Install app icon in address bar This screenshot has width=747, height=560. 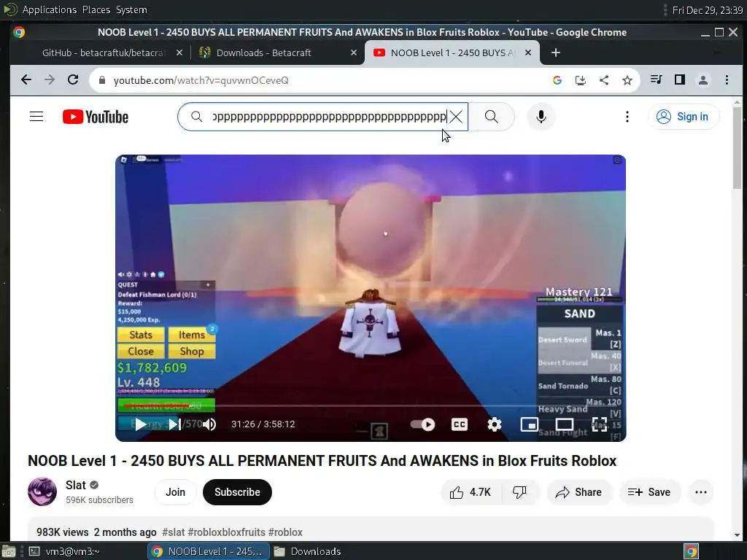(580, 80)
